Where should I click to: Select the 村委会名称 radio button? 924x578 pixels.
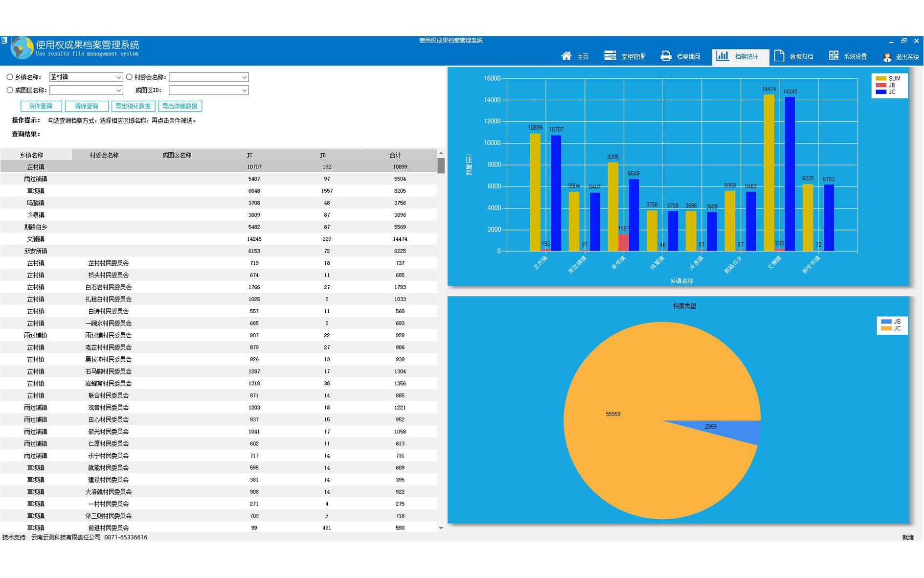(129, 77)
